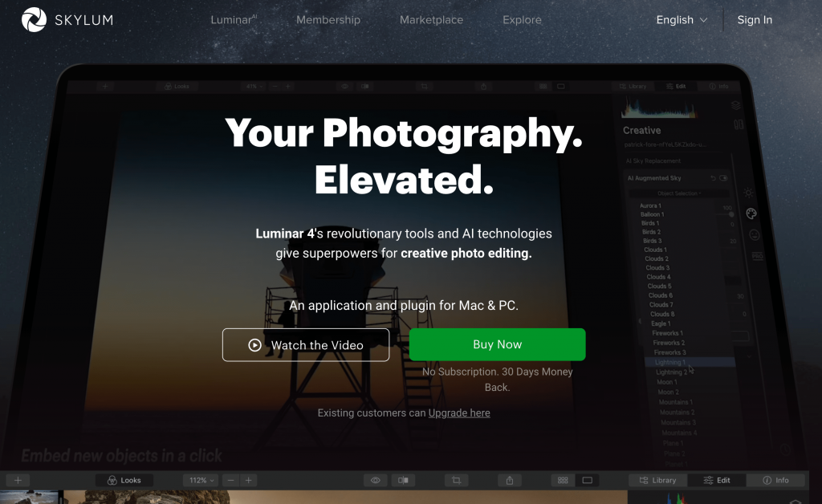This screenshot has height=504, width=822.
Task: Follow the Upgrade here link
Action: coord(459,413)
